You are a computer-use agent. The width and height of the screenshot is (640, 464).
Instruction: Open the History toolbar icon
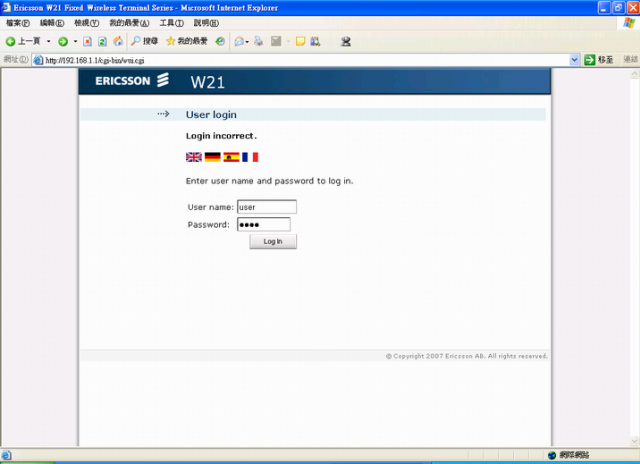coord(220,41)
